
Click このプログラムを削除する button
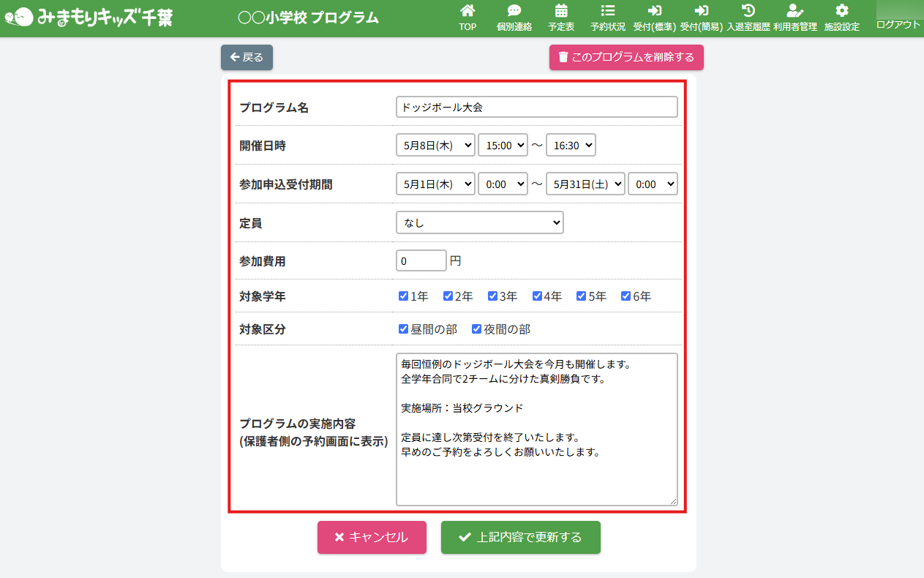pos(626,57)
